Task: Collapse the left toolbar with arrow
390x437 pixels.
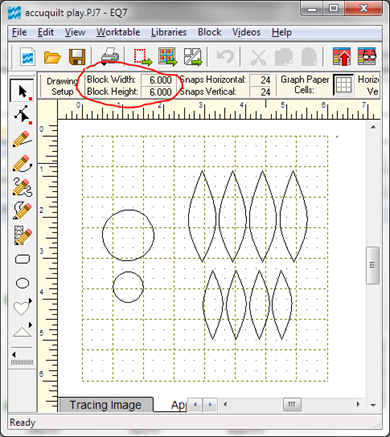Action: pos(14,354)
